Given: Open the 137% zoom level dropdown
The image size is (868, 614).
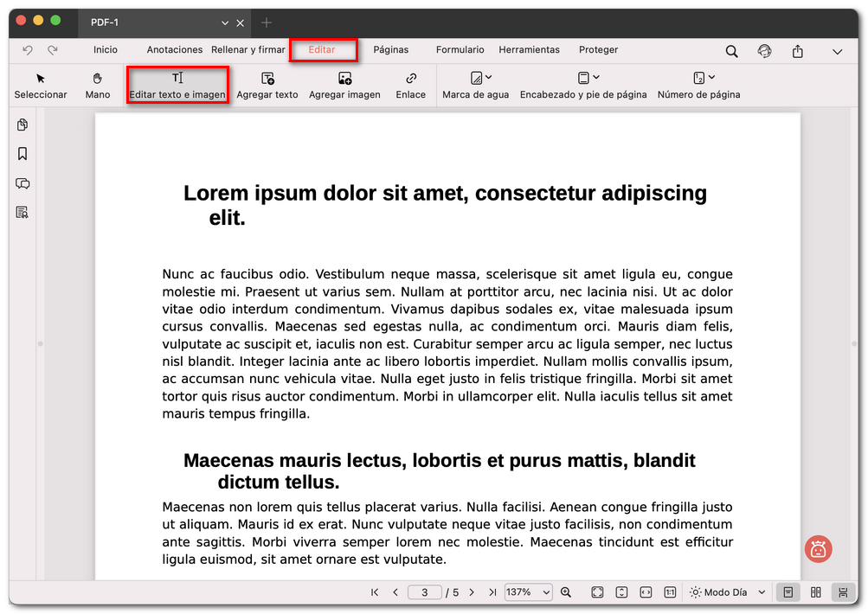Looking at the screenshot, I should click(528, 592).
